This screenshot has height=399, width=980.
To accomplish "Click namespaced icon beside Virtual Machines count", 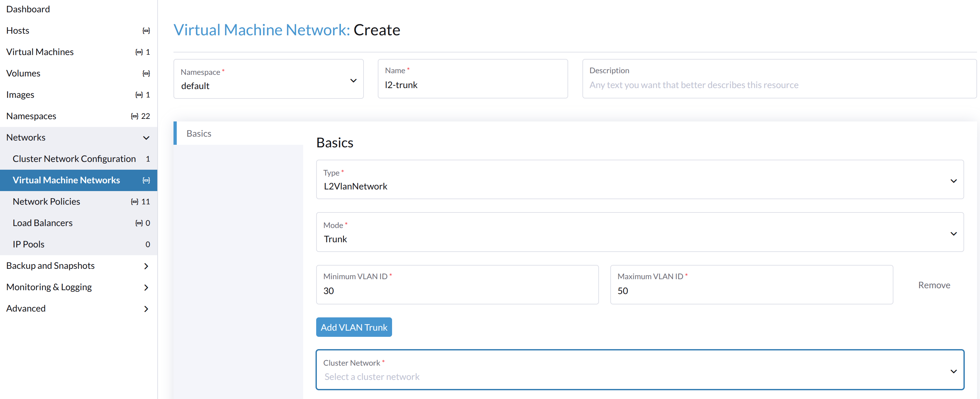I will point(139,52).
